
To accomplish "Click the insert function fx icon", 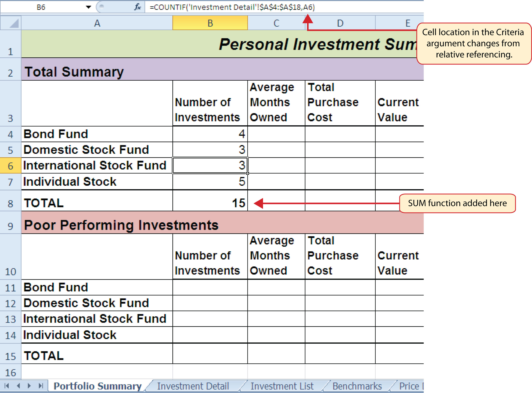I will (x=137, y=7).
